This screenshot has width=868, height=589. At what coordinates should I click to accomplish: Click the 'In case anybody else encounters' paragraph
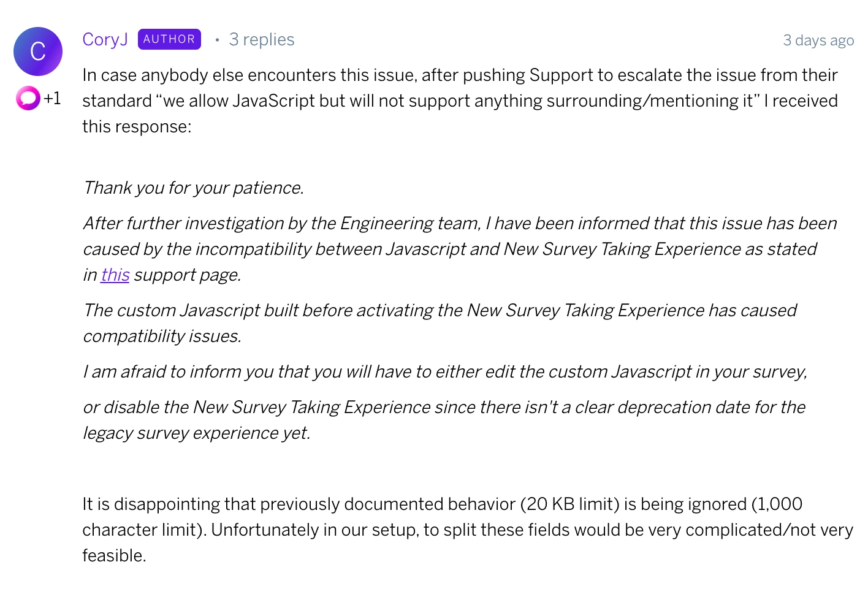460,101
